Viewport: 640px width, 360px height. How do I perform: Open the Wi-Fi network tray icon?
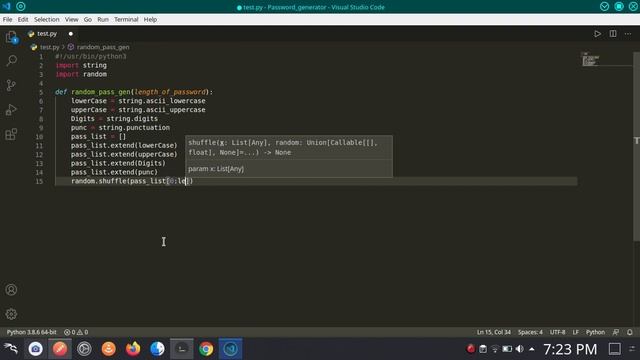pyautogui.click(x=495, y=349)
